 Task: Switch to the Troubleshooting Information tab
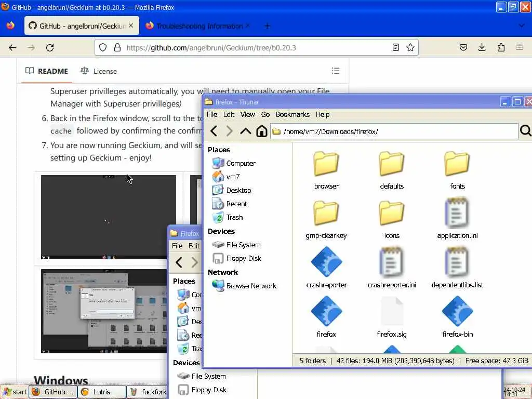199,26
